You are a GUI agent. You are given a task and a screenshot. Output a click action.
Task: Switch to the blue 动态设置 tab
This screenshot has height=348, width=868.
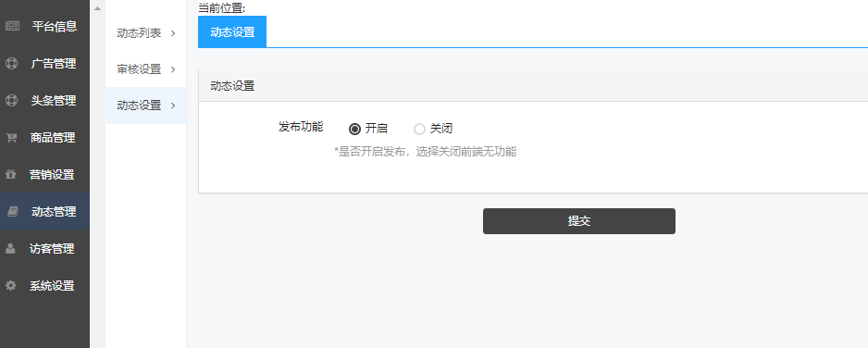pos(232,32)
